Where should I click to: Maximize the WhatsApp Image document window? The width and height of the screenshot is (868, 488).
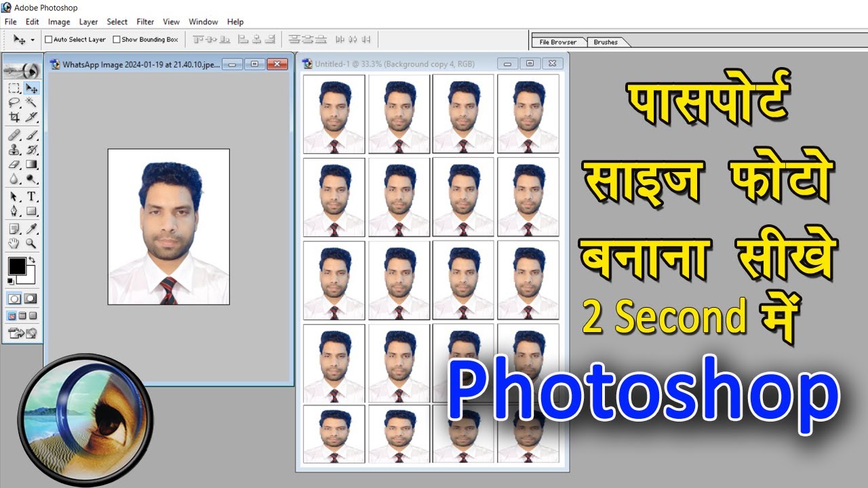(x=255, y=64)
